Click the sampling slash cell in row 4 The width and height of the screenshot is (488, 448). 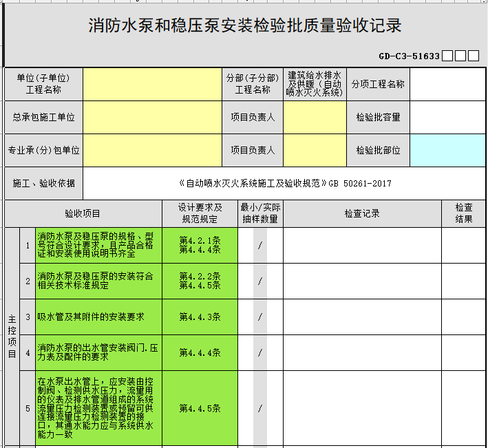(260, 352)
